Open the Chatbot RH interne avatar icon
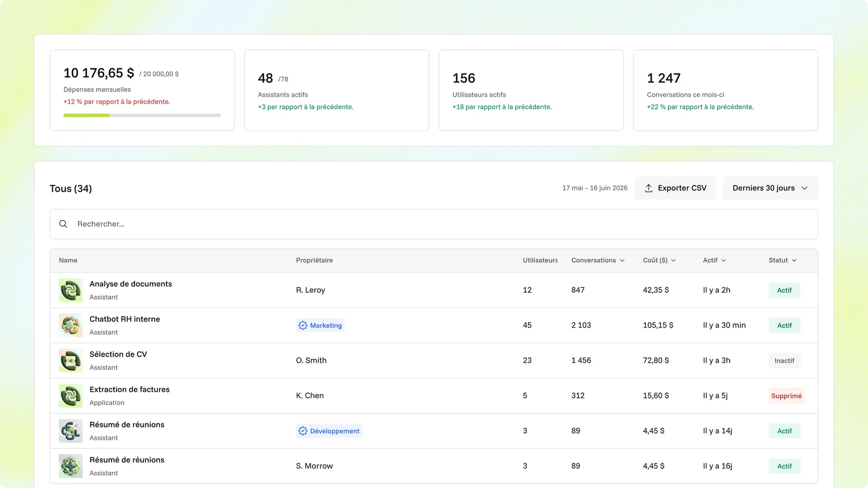Screen dimensions: 868x488 click(x=71, y=325)
